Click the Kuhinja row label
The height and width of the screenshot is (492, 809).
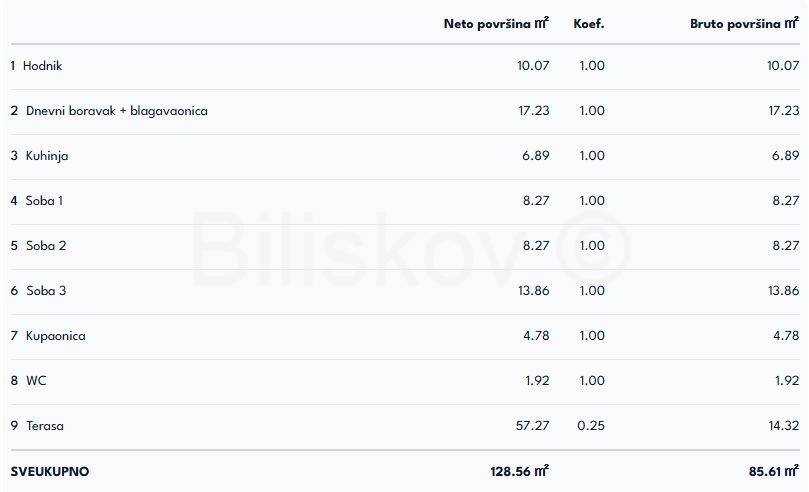[x=46, y=156]
